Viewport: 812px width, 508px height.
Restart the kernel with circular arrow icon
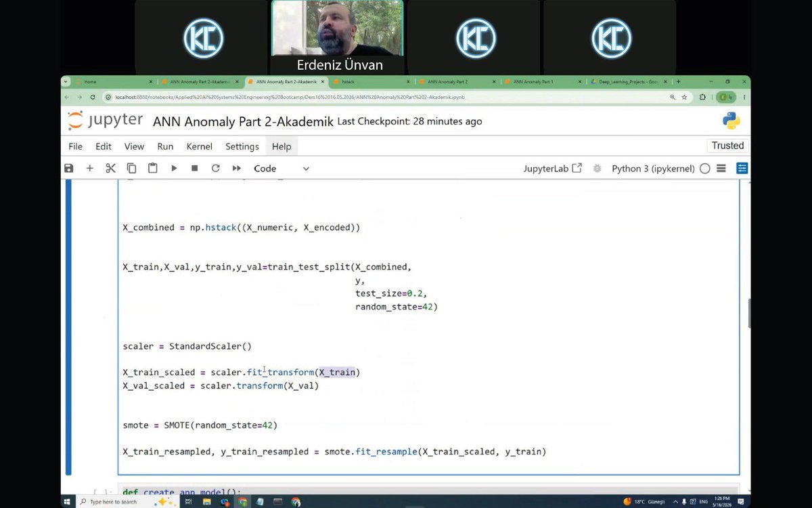click(216, 168)
